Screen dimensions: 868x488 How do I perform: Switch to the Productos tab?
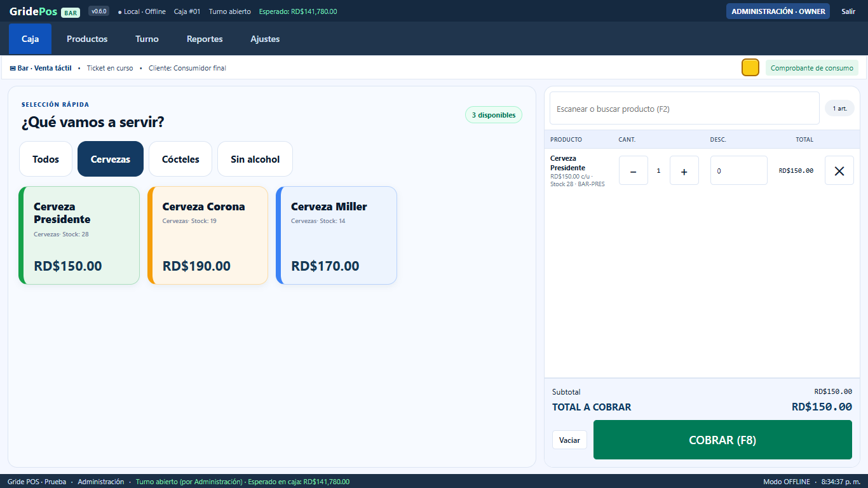pos(87,39)
